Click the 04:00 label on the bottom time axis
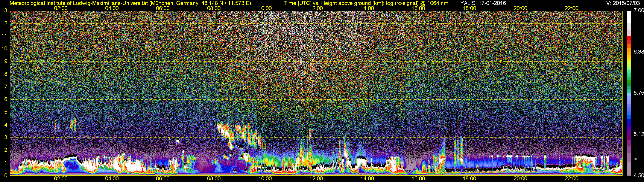The width and height of the screenshot is (644, 182). 112,179
